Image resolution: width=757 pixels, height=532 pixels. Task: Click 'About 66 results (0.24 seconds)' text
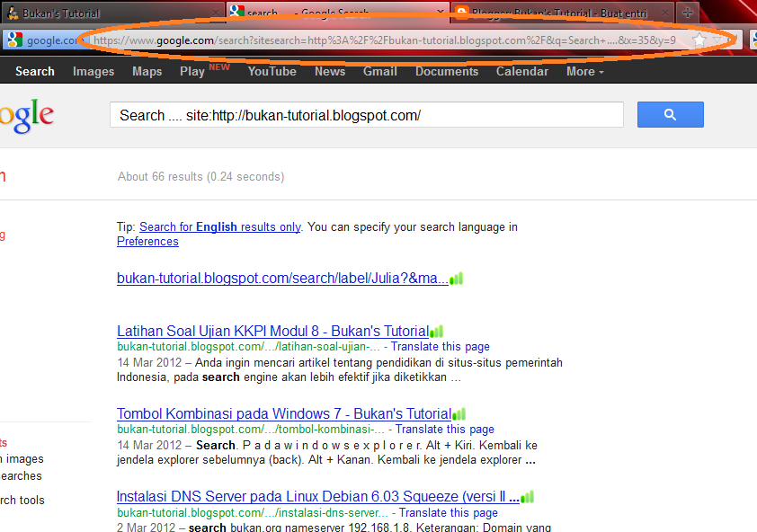tap(200, 177)
